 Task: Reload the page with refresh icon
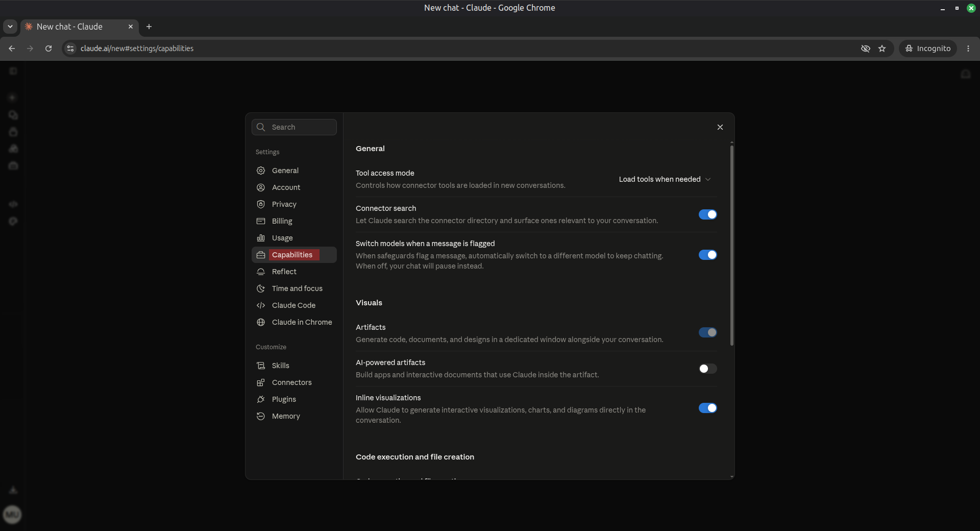[48, 49]
